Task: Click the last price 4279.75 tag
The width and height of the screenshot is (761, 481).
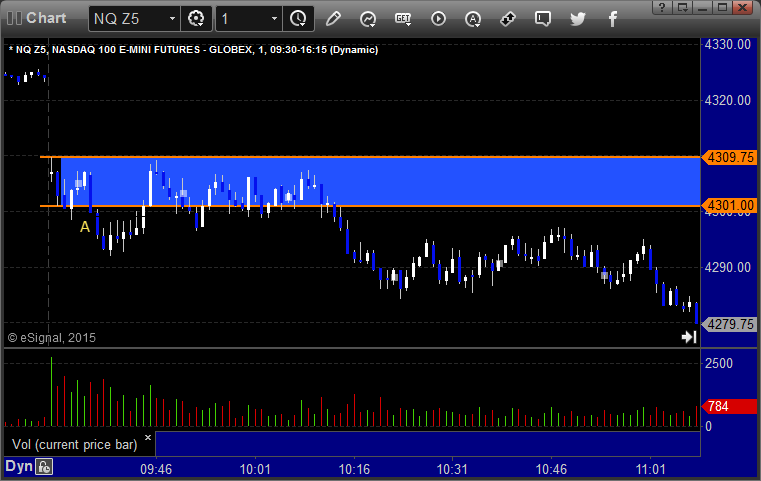Action: 729,324
